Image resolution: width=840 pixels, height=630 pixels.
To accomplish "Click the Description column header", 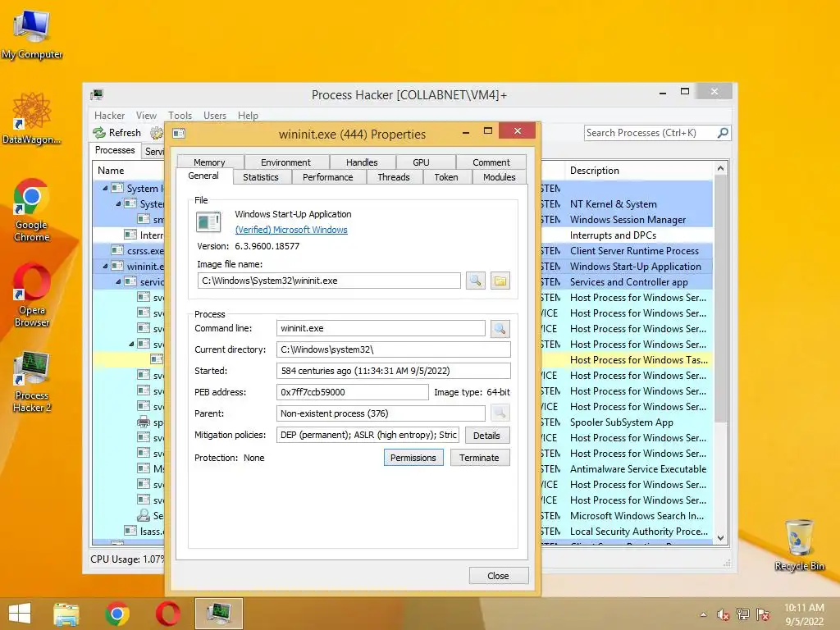I will click(639, 171).
